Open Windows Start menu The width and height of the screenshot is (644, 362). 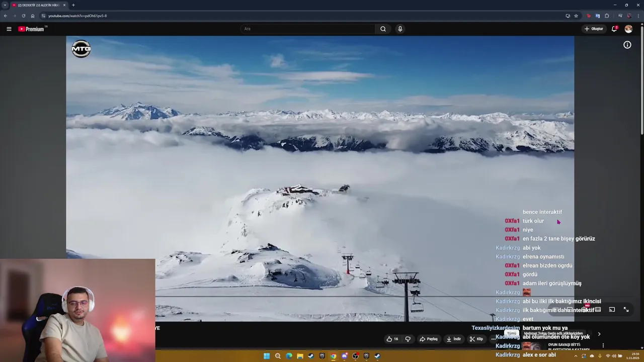coord(267,356)
